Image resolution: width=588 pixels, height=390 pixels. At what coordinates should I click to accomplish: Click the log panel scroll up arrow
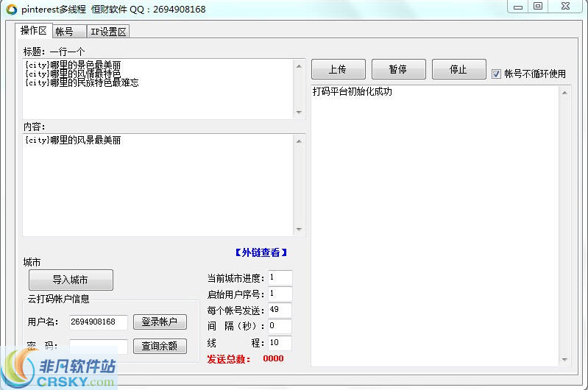click(x=564, y=93)
